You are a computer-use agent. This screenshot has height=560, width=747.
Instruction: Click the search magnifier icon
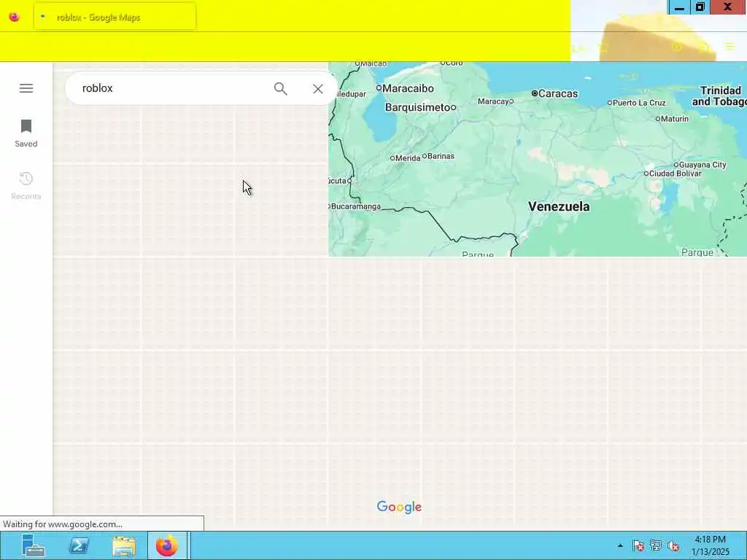tap(281, 88)
